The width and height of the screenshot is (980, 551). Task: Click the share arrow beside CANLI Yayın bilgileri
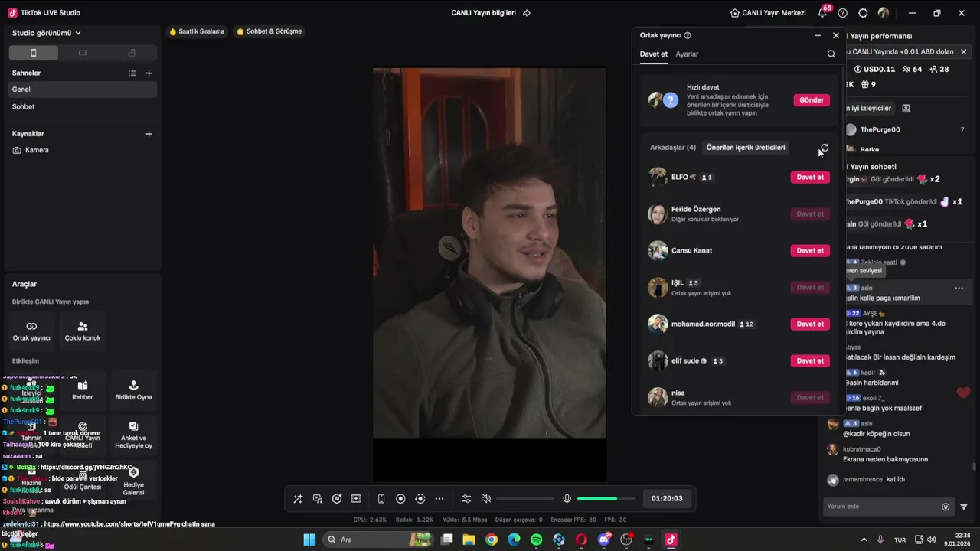click(526, 13)
